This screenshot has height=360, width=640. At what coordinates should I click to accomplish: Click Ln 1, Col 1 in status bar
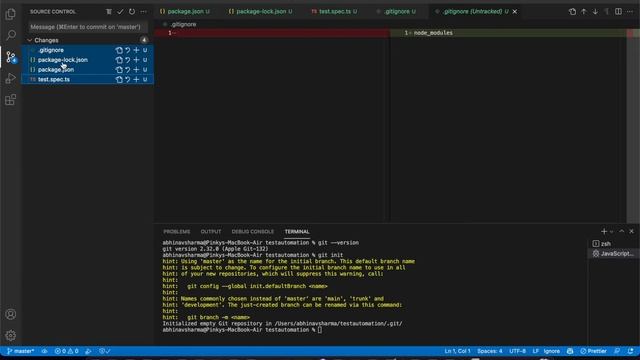457,351
